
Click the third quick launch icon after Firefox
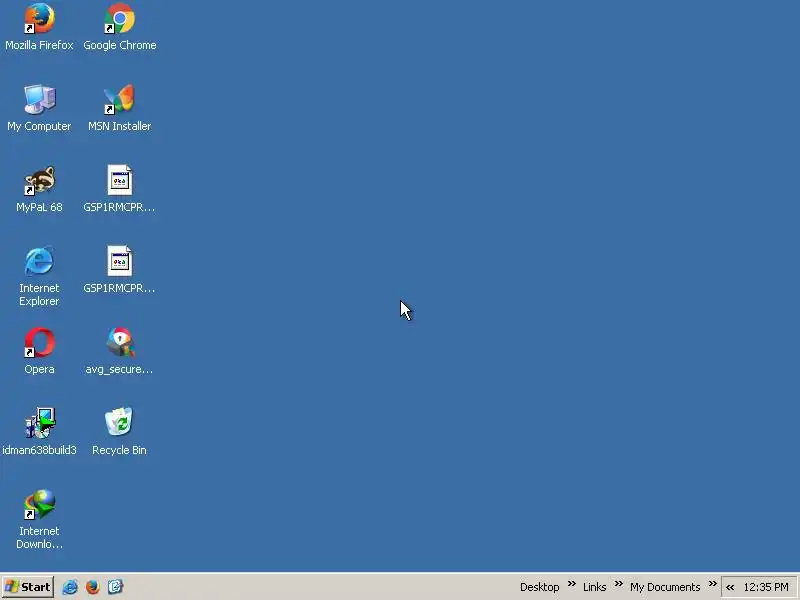(x=115, y=587)
